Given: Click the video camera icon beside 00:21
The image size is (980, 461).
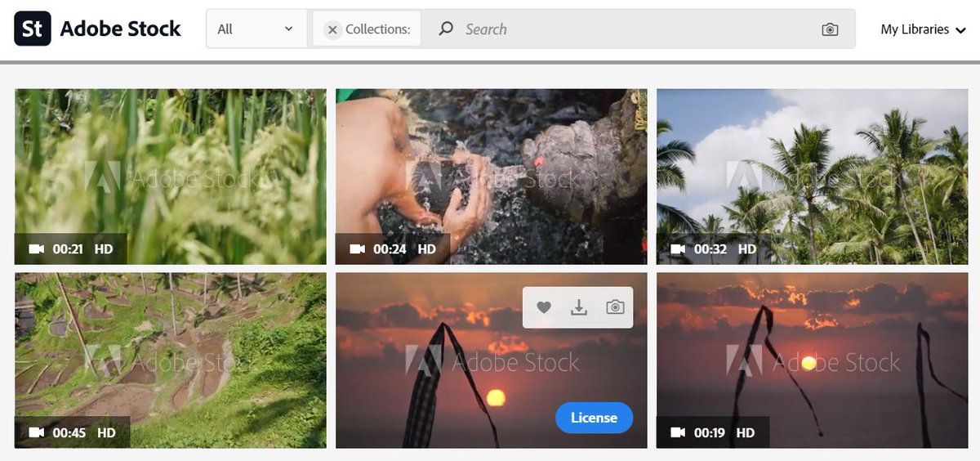Looking at the screenshot, I should pyautogui.click(x=36, y=248).
